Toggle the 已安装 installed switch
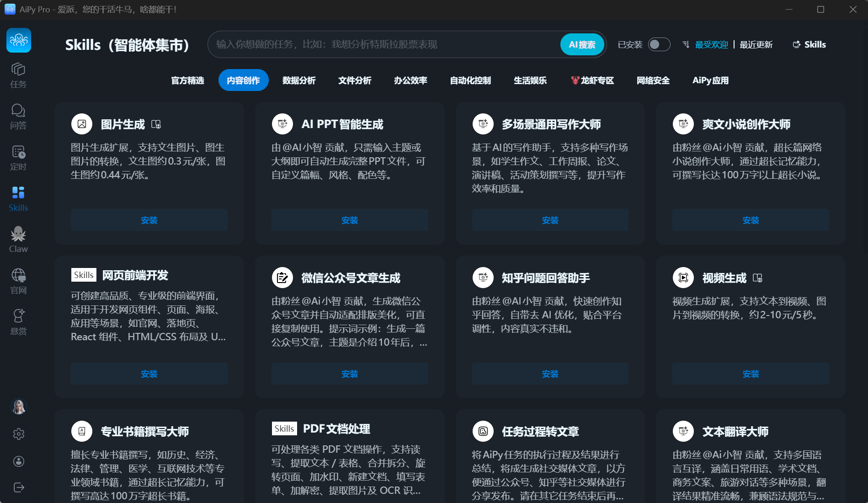 click(x=659, y=44)
